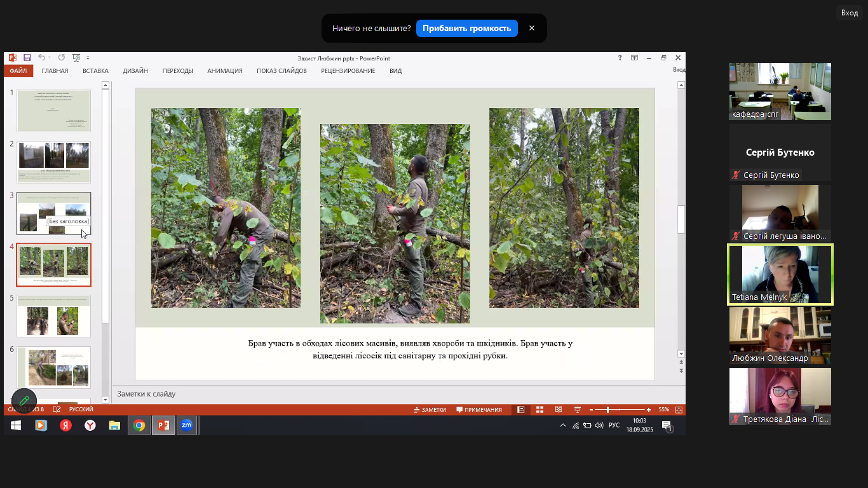Click the slide panel scroll-down arrow
The image size is (868, 488).
105,400
